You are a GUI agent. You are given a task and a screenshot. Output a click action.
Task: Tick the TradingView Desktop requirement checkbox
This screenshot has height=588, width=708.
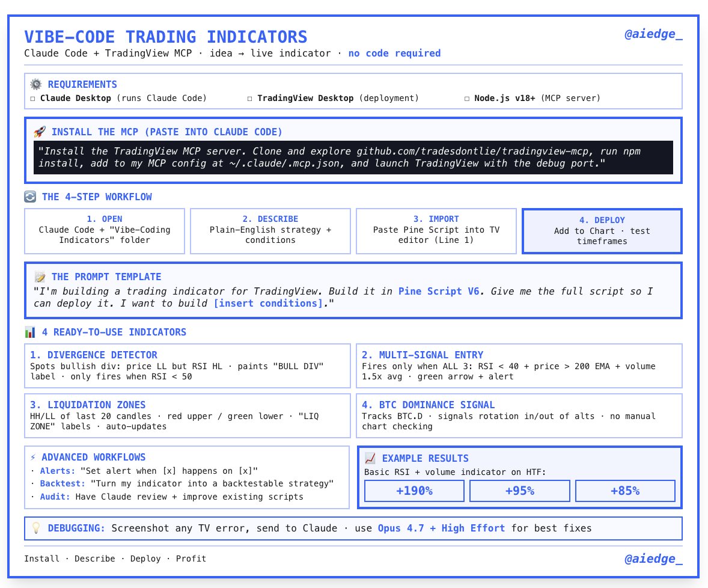[x=249, y=99]
